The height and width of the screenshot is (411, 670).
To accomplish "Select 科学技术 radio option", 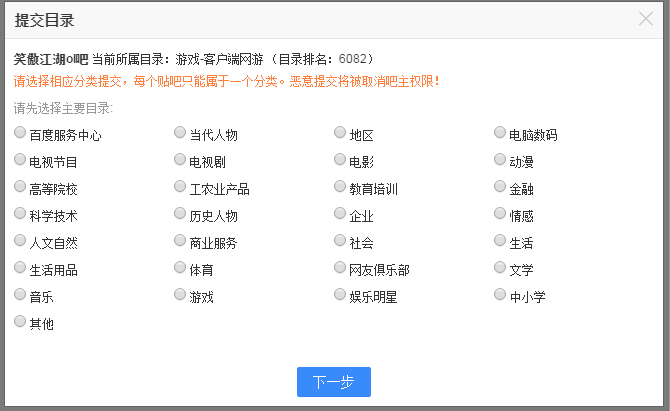I will (20, 213).
